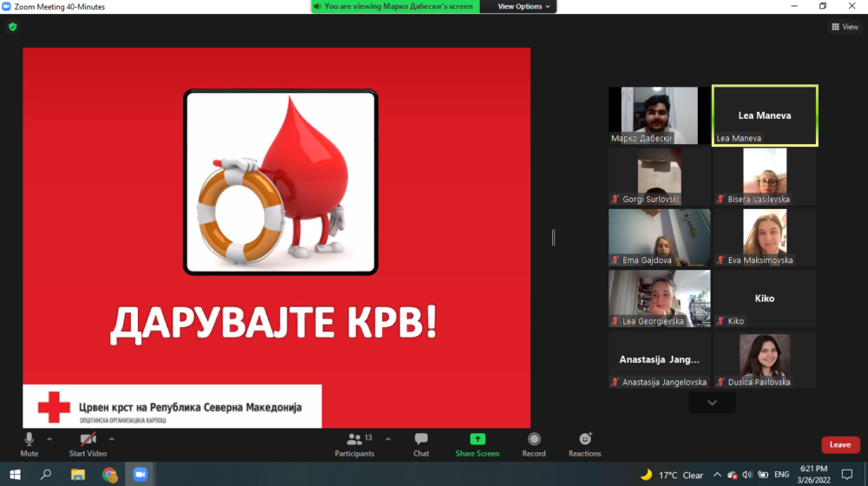Open the View layout menu

point(845,27)
